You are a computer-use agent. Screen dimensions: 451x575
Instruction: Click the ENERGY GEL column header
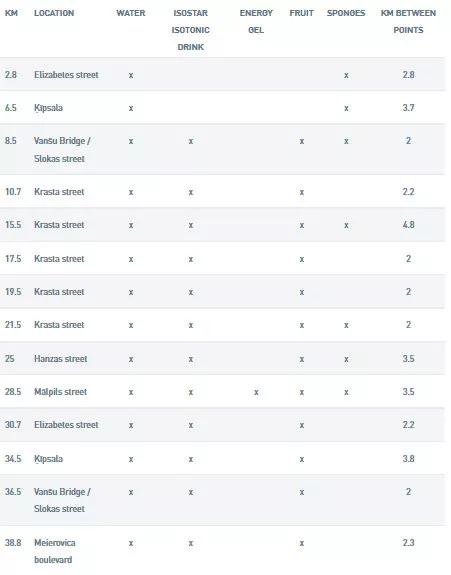coord(256,21)
